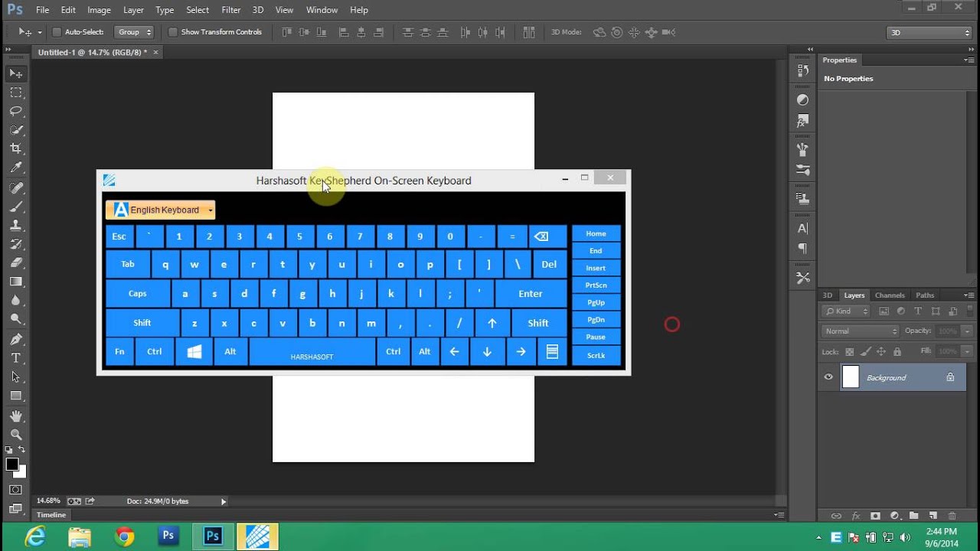980x551 pixels.
Task: Select the Crop tool
Action: (x=15, y=148)
